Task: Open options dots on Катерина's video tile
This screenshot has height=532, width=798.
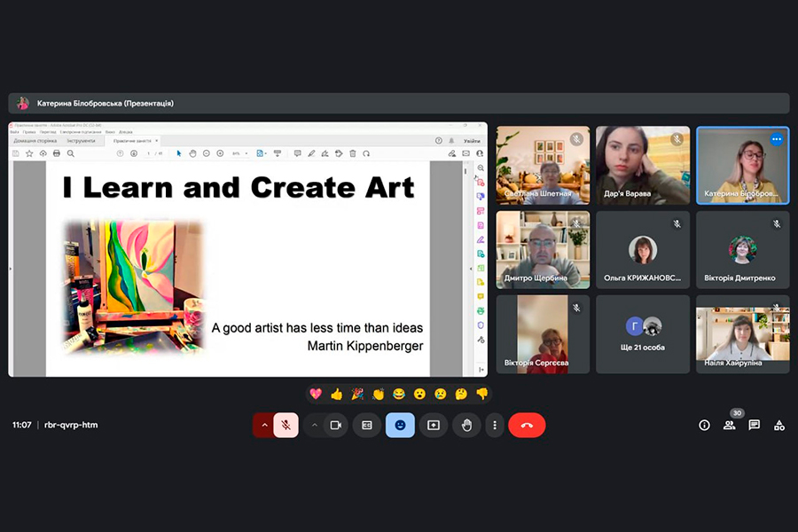Action: (777, 138)
